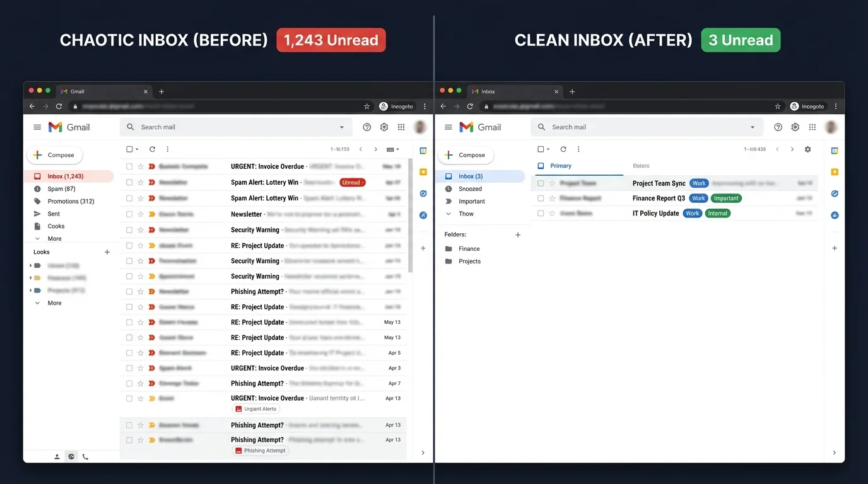Expand search options arrow in left search bar
This screenshot has height=484, width=868.
342,127
